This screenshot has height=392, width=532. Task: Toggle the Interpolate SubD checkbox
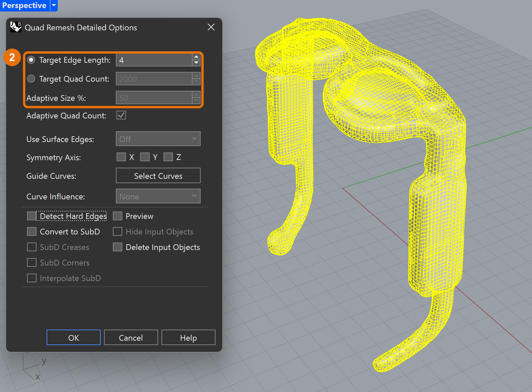[31, 278]
